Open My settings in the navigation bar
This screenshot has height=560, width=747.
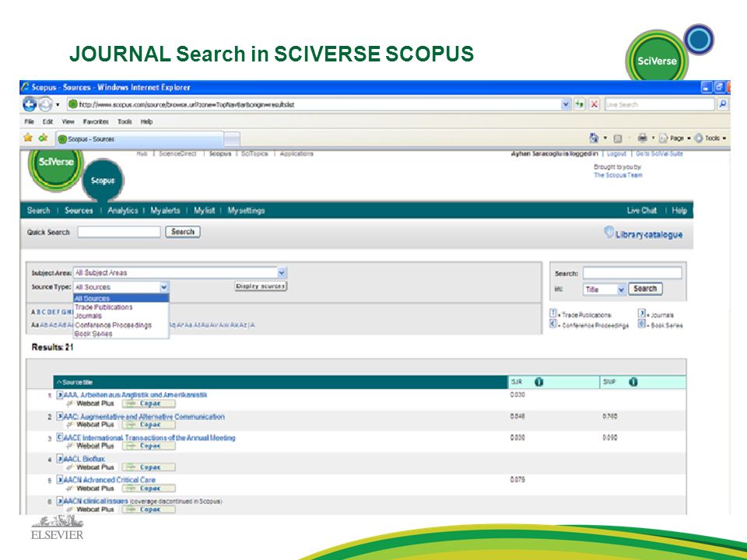coord(246,211)
